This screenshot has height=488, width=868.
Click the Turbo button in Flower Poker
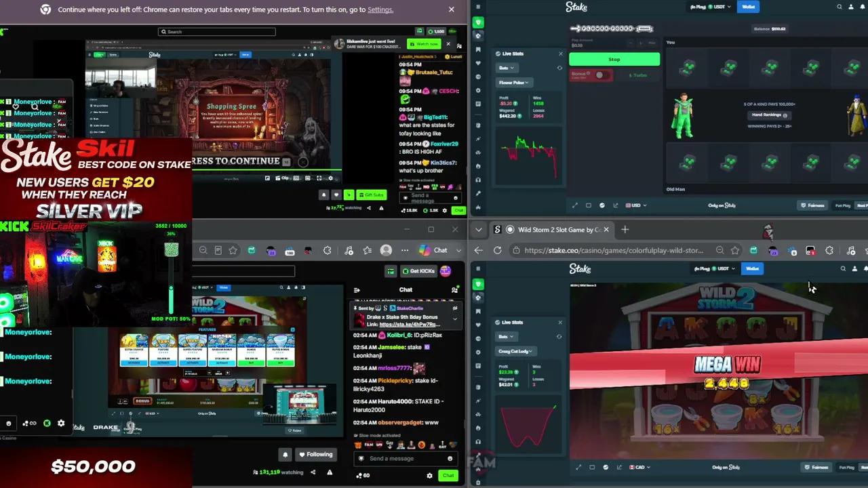pos(637,75)
